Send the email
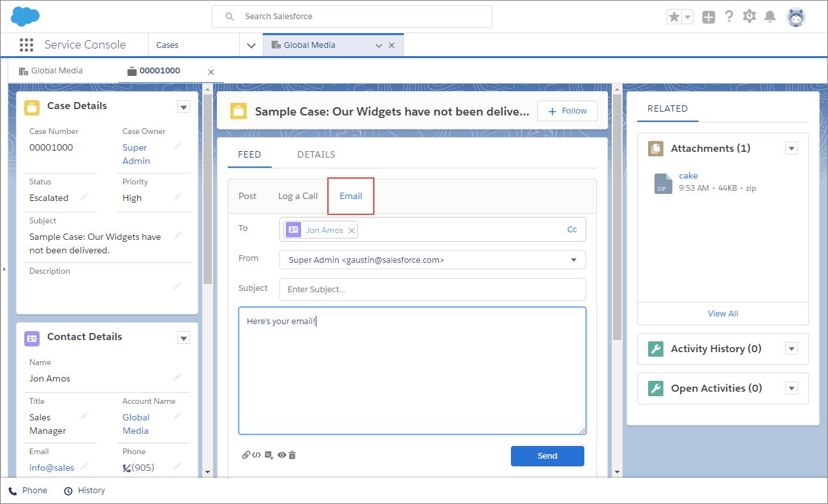Screen dimensions: 828x504 [x=547, y=456]
